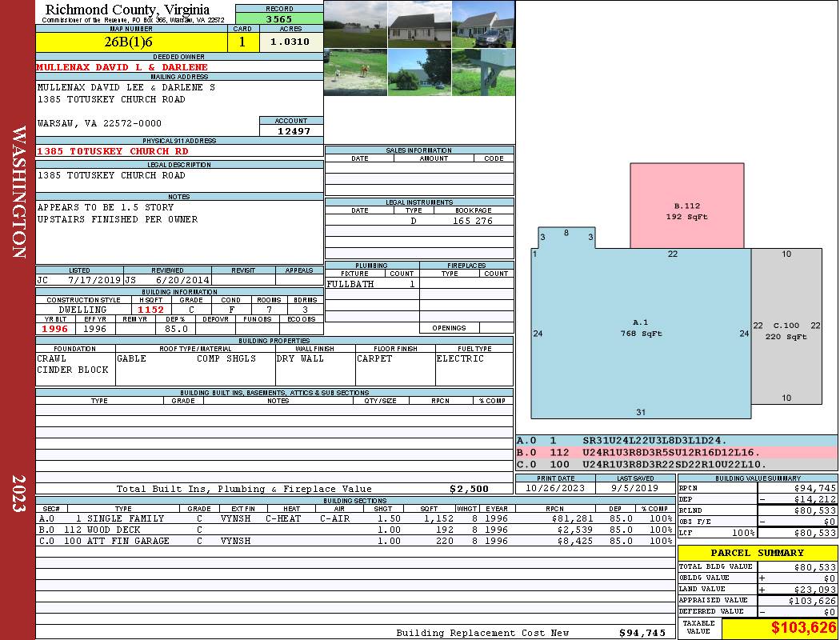The width and height of the screenshot is (840, 640).
Task: Open the bottom-middle photo with bush and house
Action: [419, 72]
